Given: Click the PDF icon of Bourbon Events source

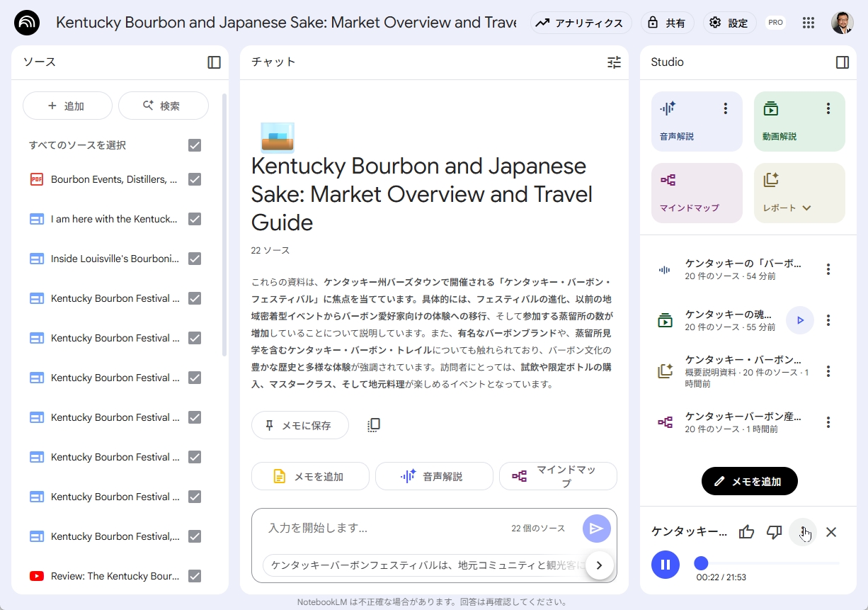Looking at the screenshot, I should [37, 179].
